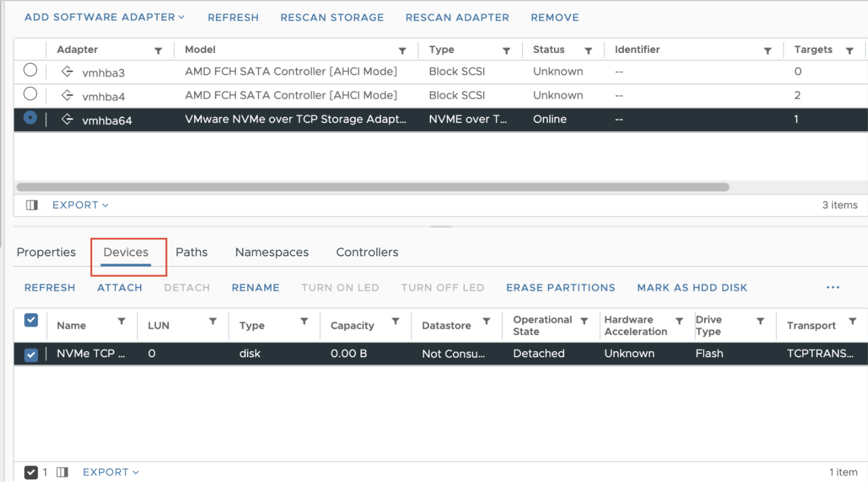Screen dimensions: 868x486
Task: Expand the Add Software Adapter dropdown
Action: [x=104, y=17]
